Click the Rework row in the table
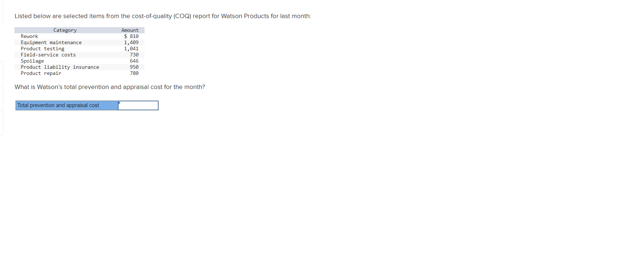The height and width of the screenshot is (267, 644). 29,36
